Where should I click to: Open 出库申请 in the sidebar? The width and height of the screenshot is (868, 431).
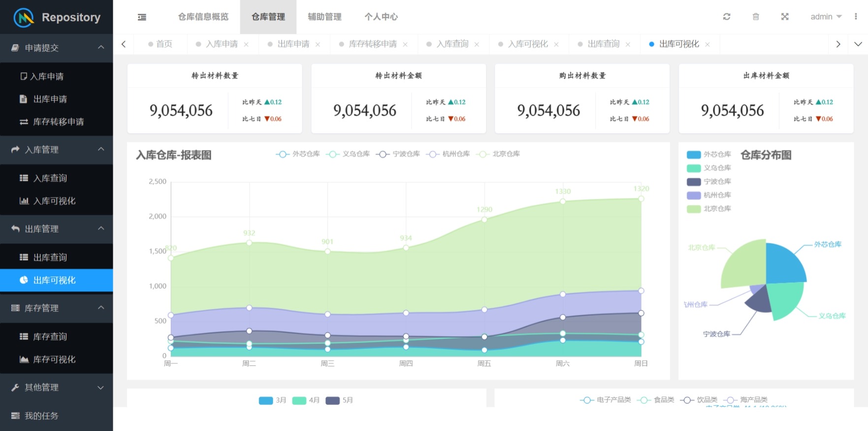(56, 99)
